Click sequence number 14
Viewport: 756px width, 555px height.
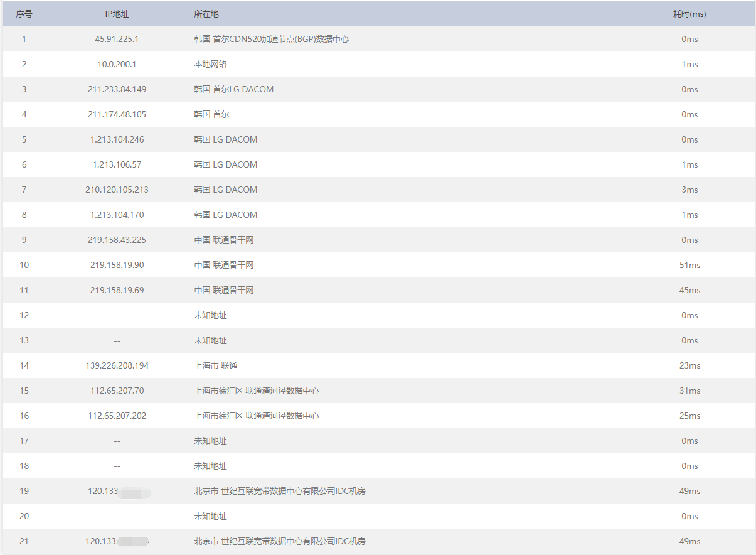click(24, 365)
